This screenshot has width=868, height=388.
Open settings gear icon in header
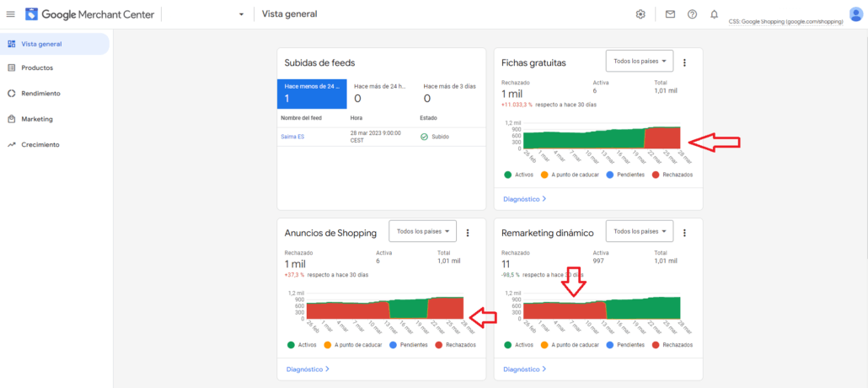click(640, 14)
